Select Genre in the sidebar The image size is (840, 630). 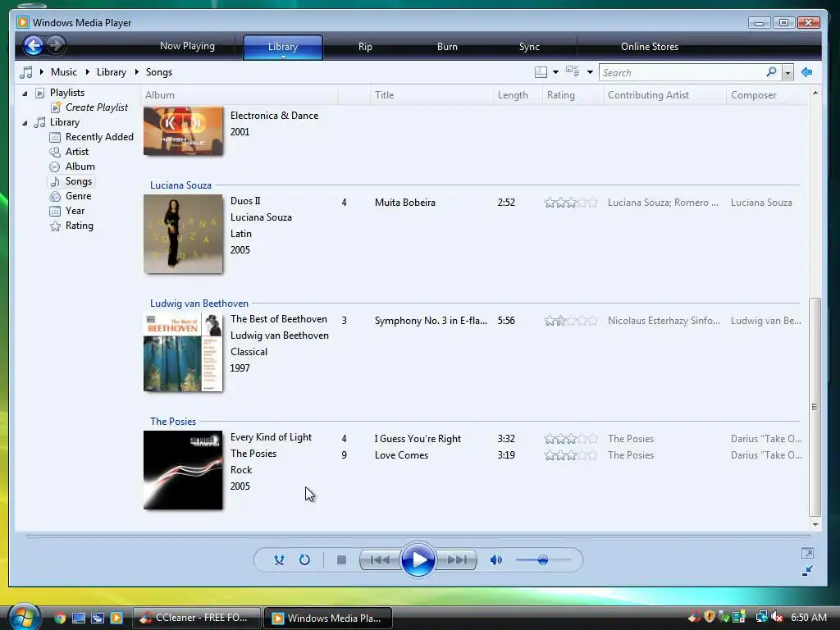coord(78,196)
